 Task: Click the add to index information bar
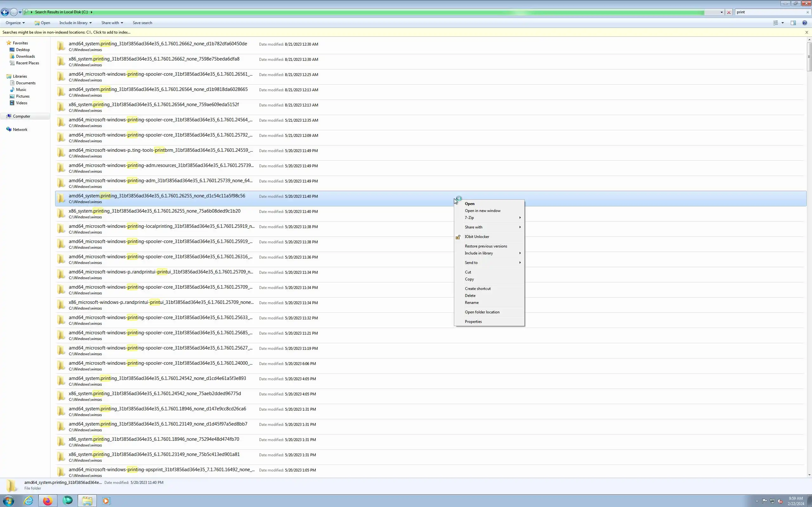coord(66,32)
